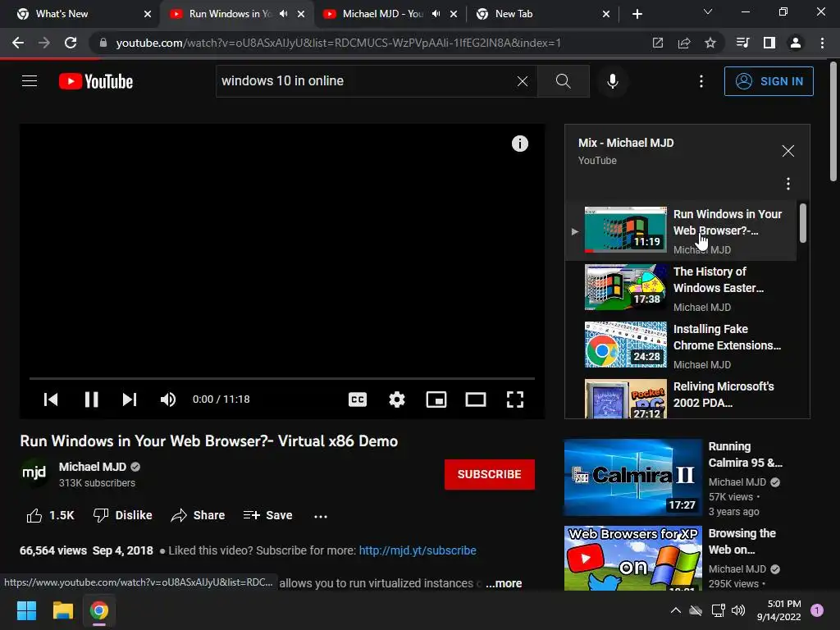Switch to What's New tab
The width and height of the screenshot is (840, 630).
pos(80,14)
